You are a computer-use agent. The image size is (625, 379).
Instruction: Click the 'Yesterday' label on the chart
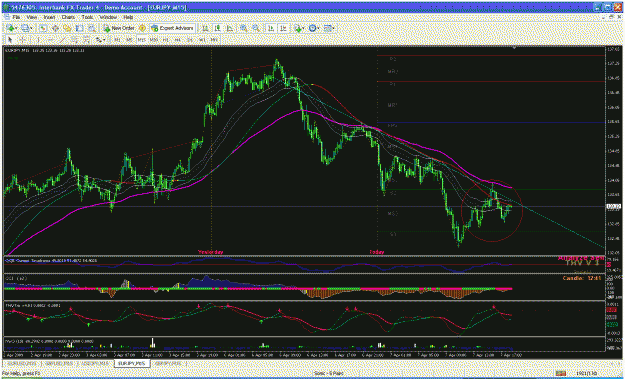(x=210, y=252)
